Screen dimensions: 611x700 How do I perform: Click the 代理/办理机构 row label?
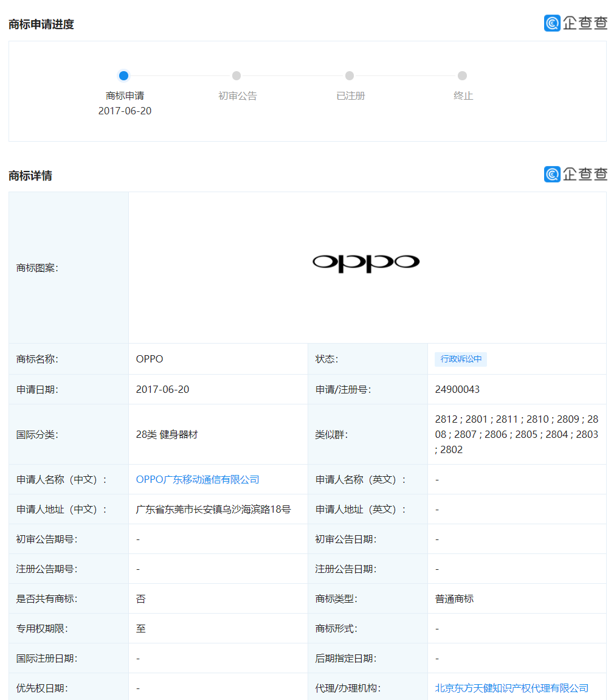[348, 688]
